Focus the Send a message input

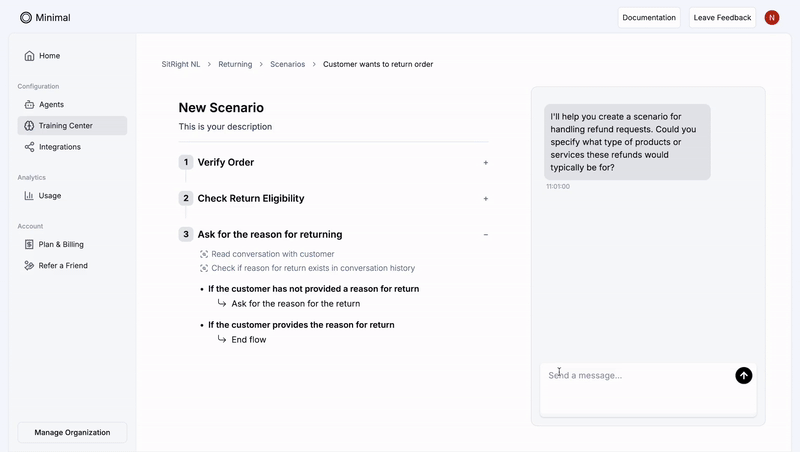coord(638,390)
